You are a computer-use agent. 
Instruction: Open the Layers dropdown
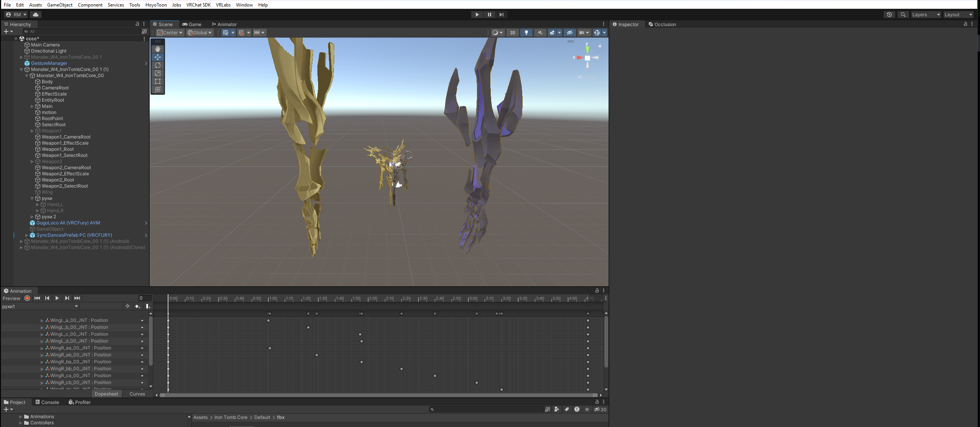point(926,15)
